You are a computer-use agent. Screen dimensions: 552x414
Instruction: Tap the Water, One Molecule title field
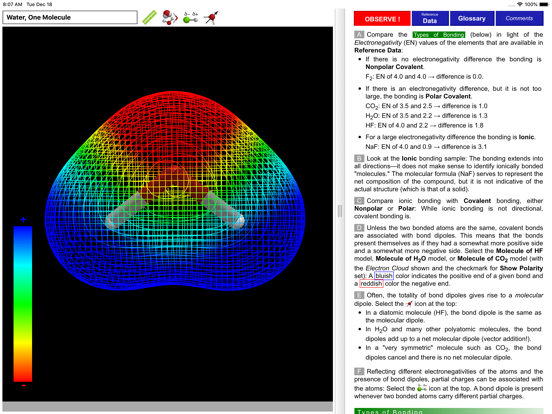coord(70,17)
